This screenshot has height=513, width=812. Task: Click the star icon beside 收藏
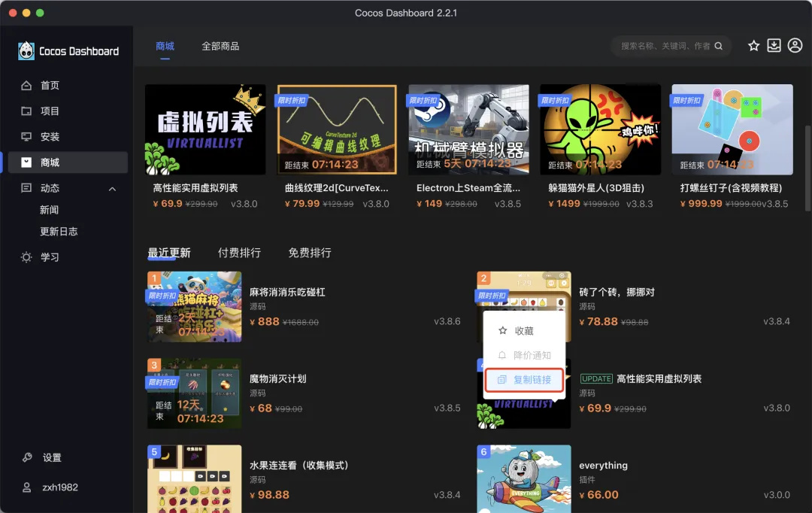[502, 331]
